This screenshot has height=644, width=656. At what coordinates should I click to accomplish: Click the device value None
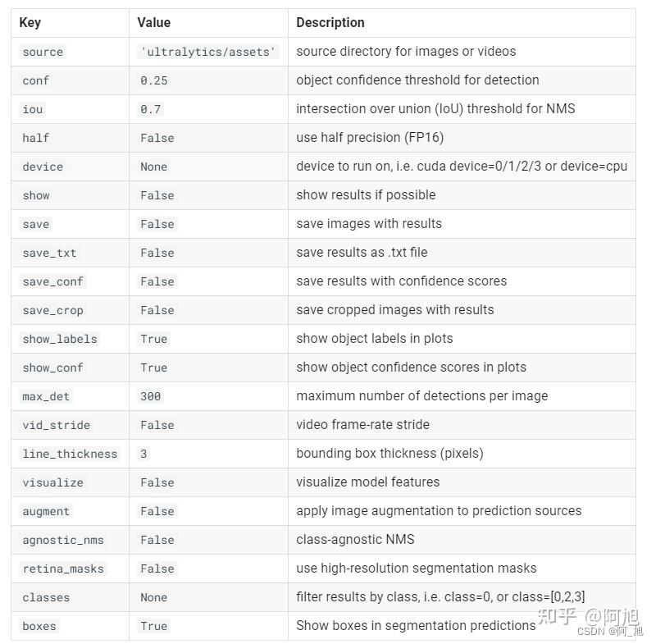click(154, 167)
